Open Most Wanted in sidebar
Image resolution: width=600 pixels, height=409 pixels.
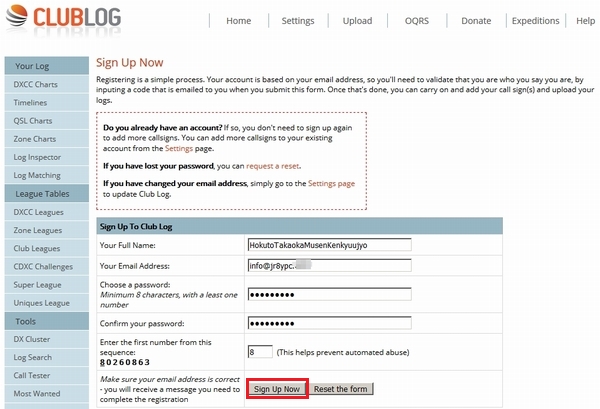[47, 394]
